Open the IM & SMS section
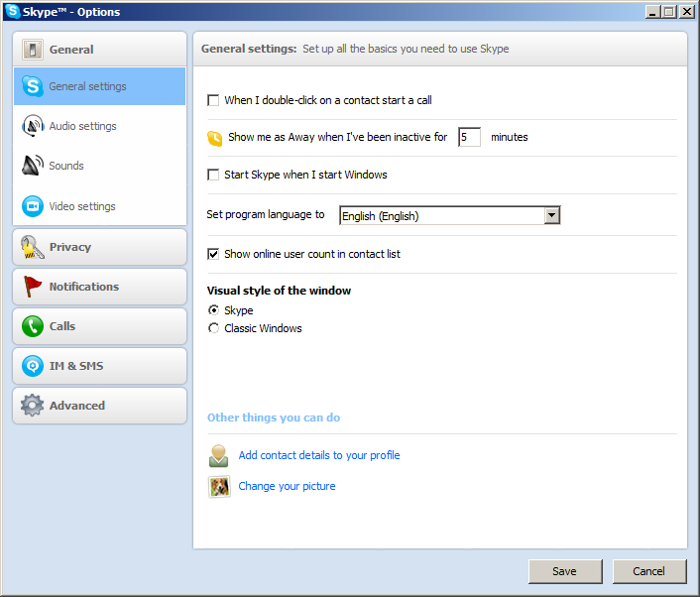Viewport: 700px width, 597px height. [99, 366]
